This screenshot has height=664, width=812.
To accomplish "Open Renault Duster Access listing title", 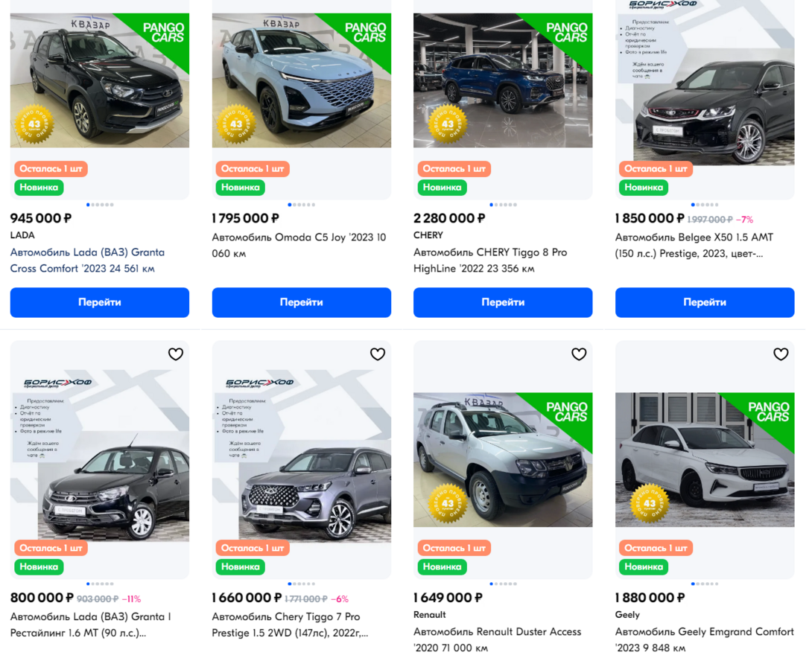I will point(497,639).
